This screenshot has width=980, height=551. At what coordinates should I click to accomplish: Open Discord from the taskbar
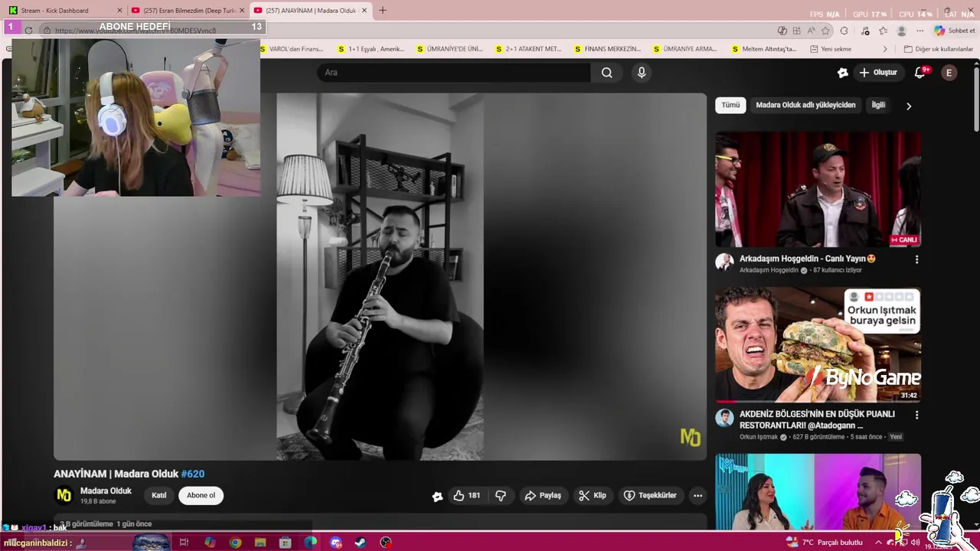(335, 543)
